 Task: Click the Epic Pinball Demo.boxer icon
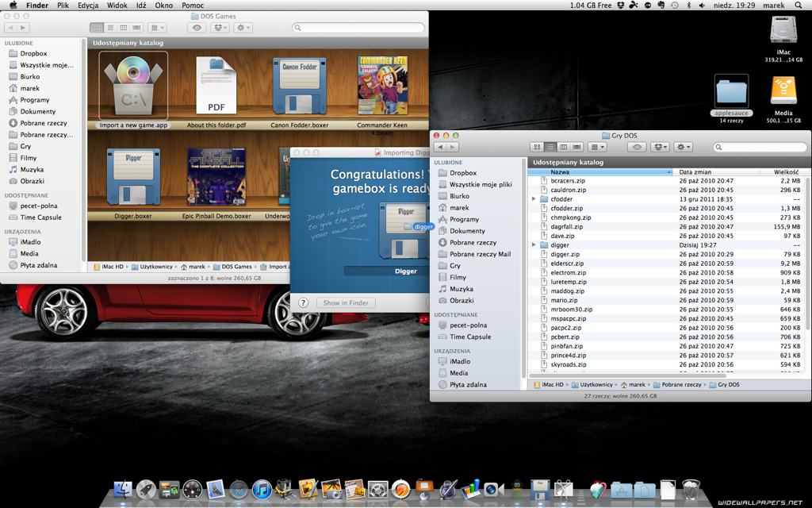(216, 176)
